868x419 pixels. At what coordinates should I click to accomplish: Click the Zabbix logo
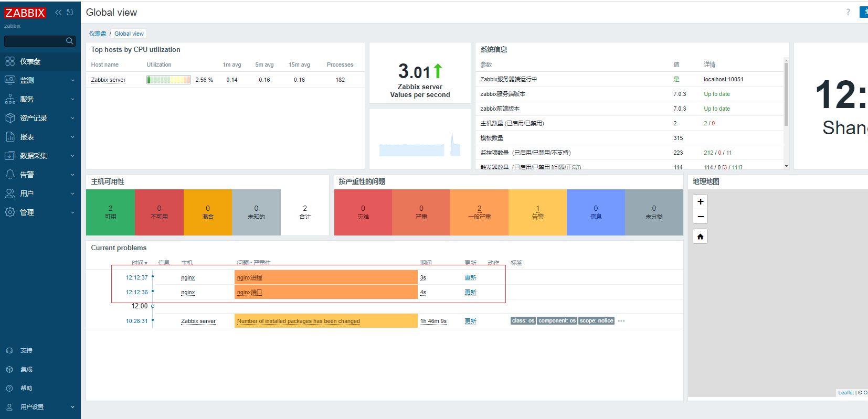coord(25,13)
